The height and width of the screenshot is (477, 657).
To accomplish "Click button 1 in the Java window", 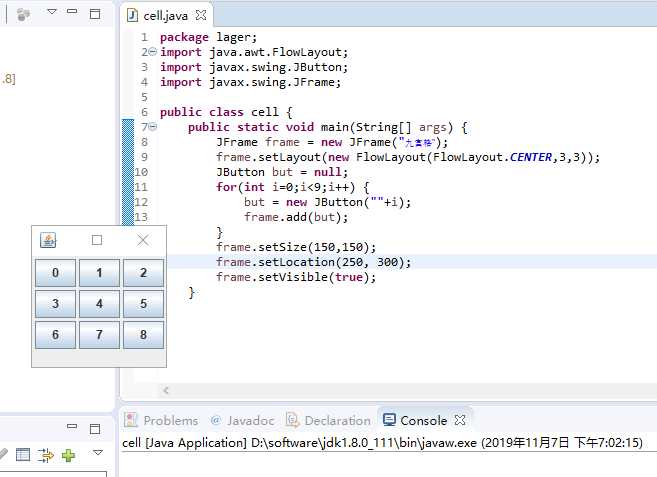I will click(x=99, y=273).
